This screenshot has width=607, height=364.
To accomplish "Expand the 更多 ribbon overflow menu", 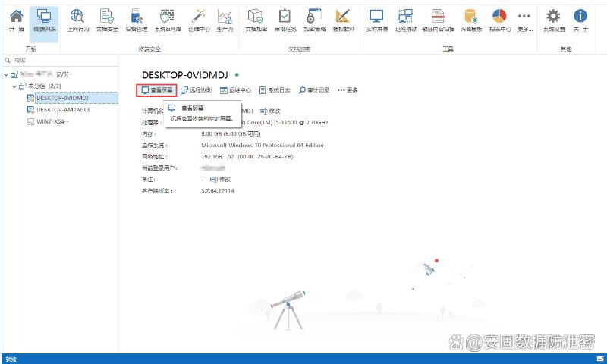I will 524,20.
